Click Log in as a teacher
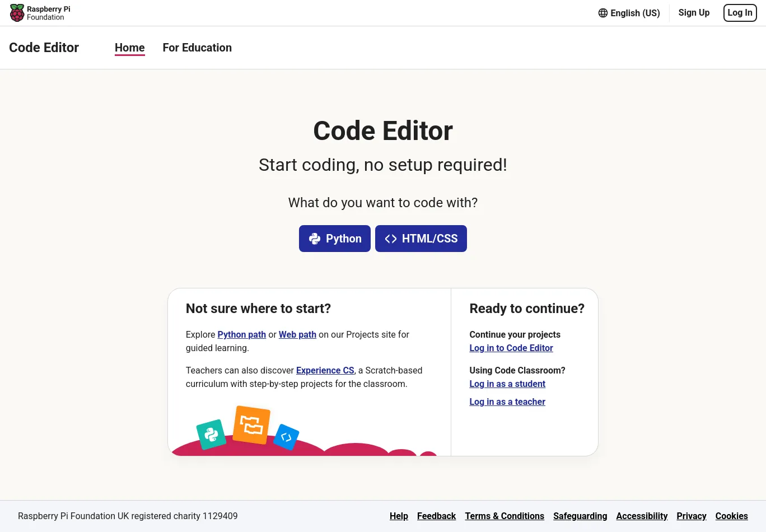This screenshot has height=532, width=766. pos(507,402)
